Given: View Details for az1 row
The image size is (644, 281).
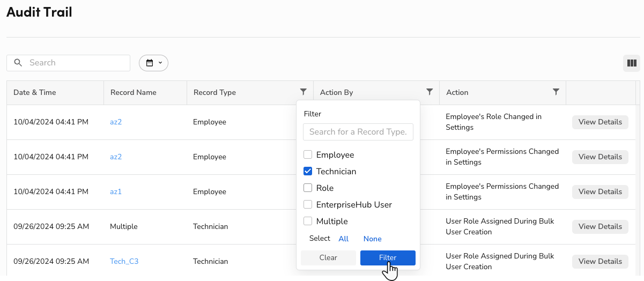Looking at the screenshot, I should point(600,191).
